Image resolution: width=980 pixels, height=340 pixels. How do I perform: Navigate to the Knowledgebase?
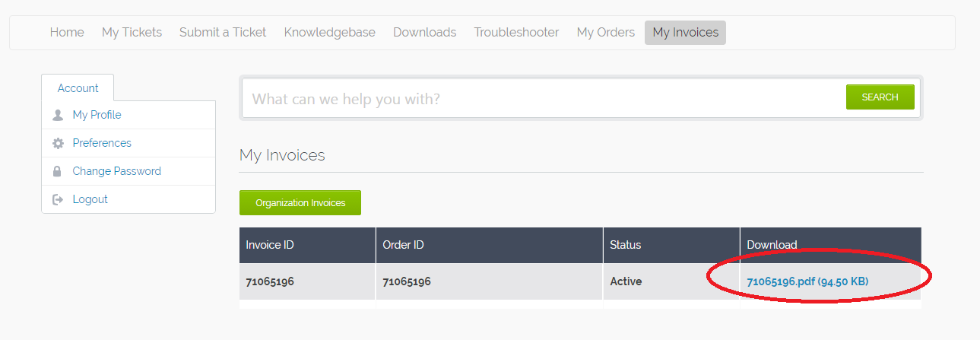(329, 33)
